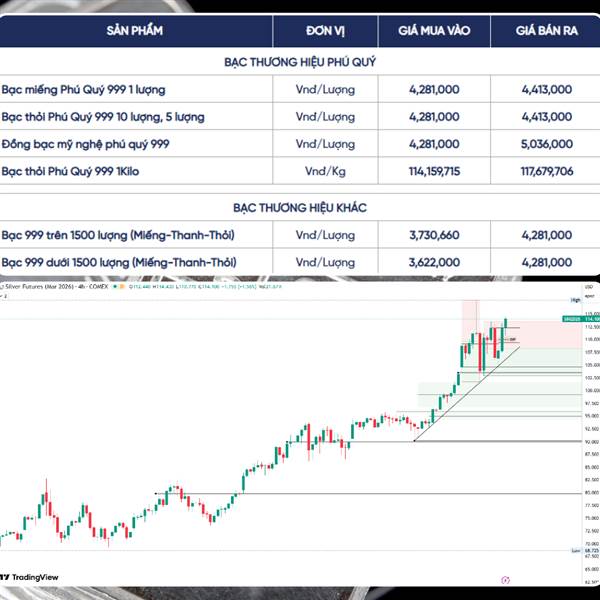Select Bạc thỏi Phú Quý 999 1Kilo row
600x600 pixels.
[x=300, y=171]
